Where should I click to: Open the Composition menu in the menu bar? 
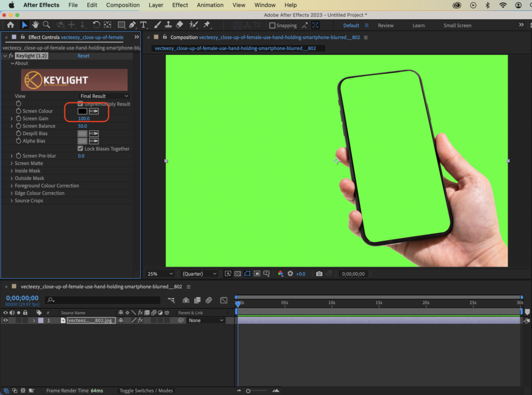click(x=123, y=5)
